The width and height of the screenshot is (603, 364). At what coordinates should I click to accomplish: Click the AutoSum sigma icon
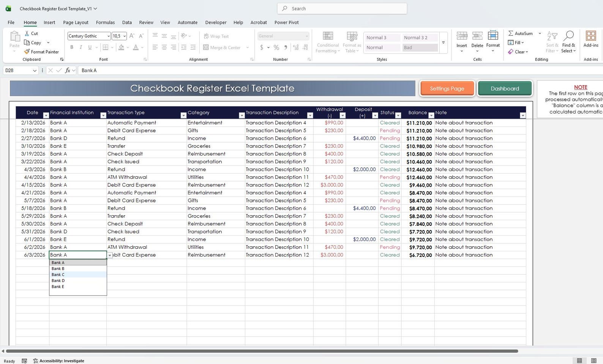tap(511, 33)
